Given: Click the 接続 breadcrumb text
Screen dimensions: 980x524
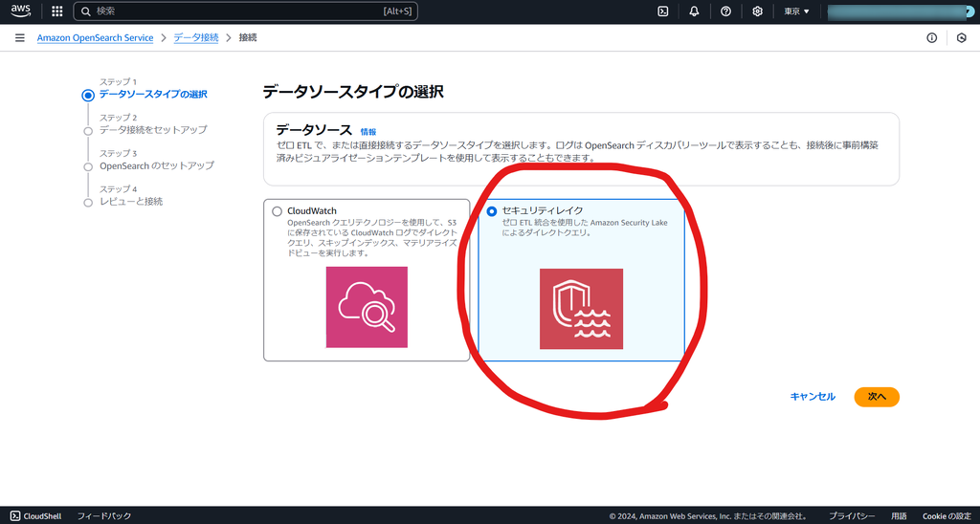Looking at the screenshot, I should [x=248, y=37].
